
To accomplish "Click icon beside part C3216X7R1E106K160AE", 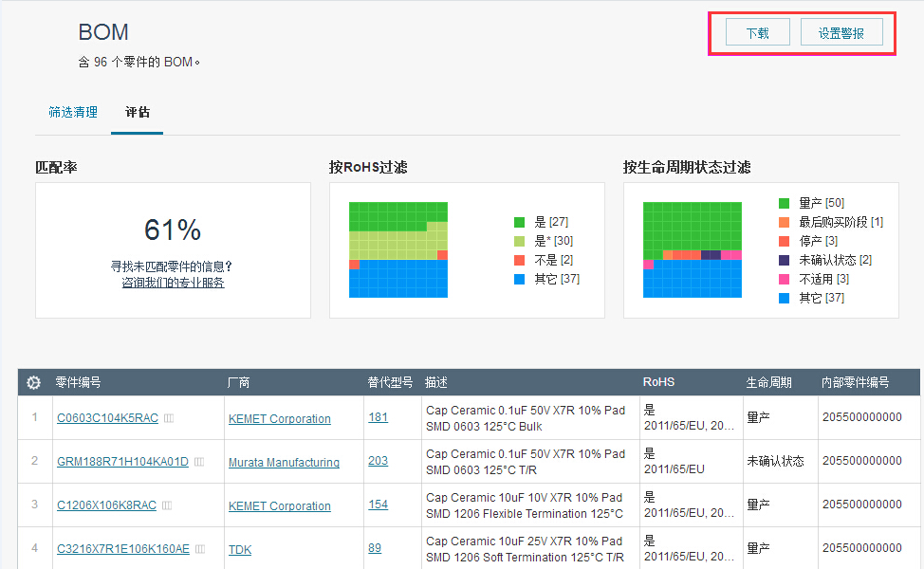I will click(x=200, y=549).
